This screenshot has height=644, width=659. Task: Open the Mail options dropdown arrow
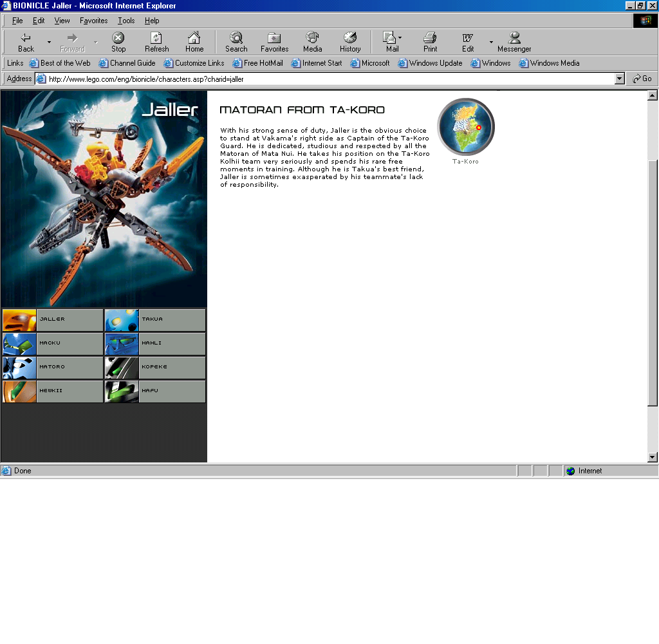tap(400, 38)
